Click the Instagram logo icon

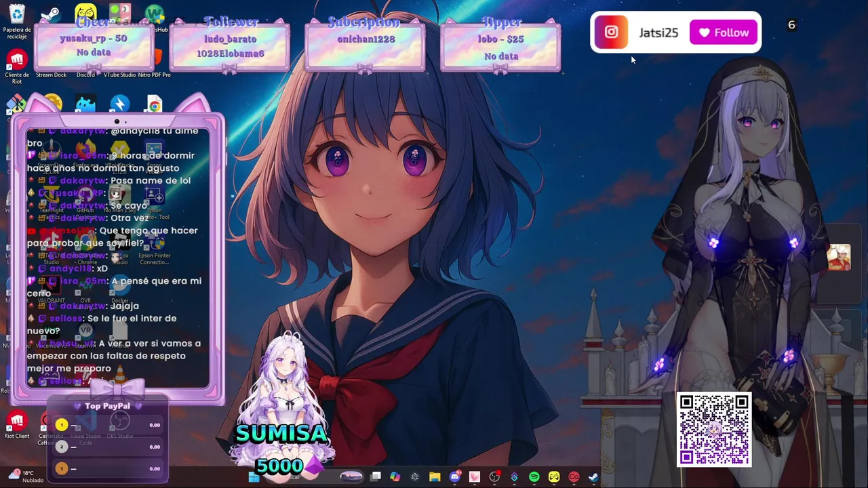pos(611,32)
